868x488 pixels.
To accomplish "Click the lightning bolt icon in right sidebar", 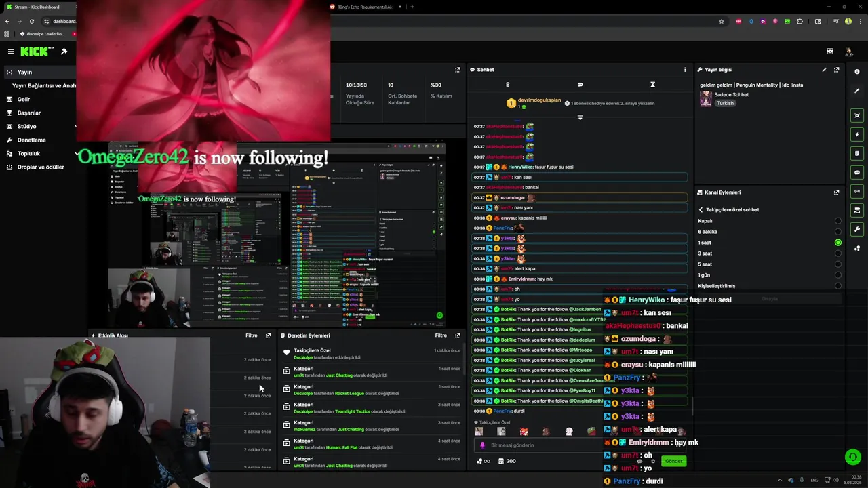I will coord(857,134).
